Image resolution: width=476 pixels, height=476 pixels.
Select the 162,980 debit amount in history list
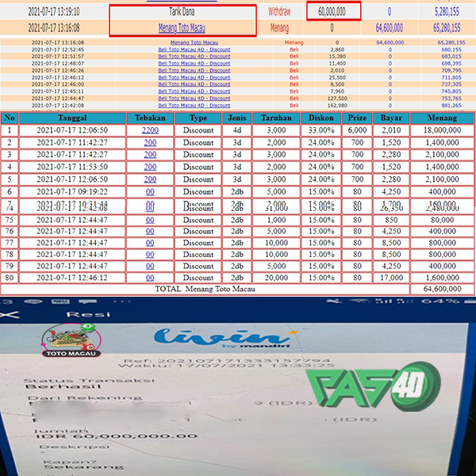point(337,106)
